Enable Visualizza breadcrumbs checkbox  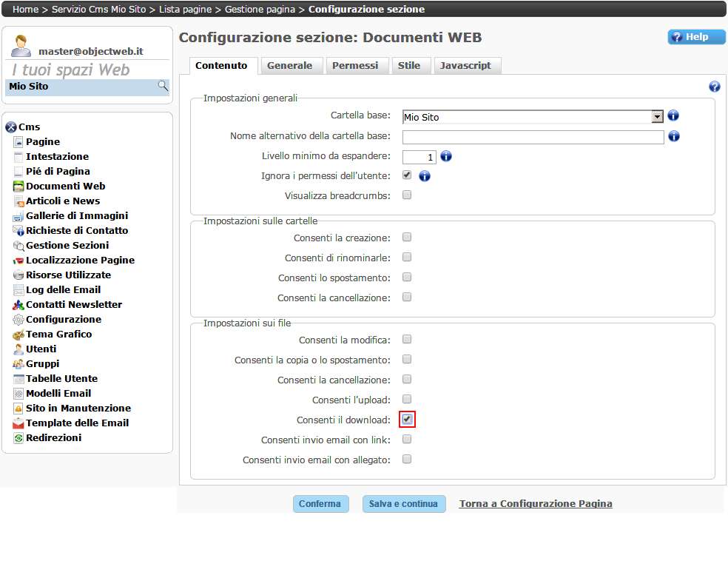tap(407, 195)
